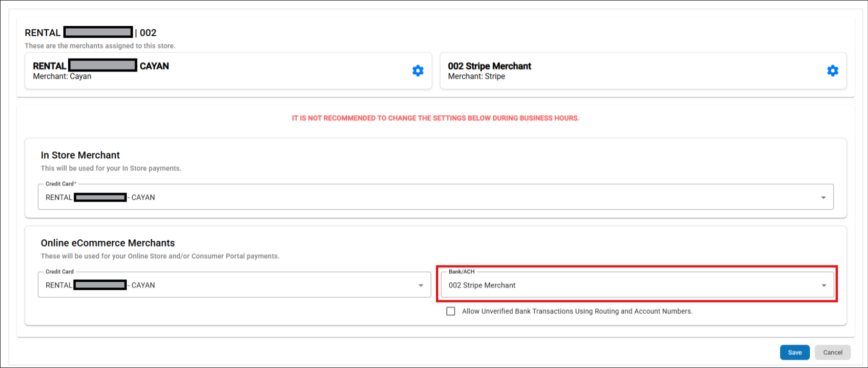Expand the Online eCommerce Credit Card dropdown arrow
The width and height of the screenshot is (868, 368).
point(421,286)
